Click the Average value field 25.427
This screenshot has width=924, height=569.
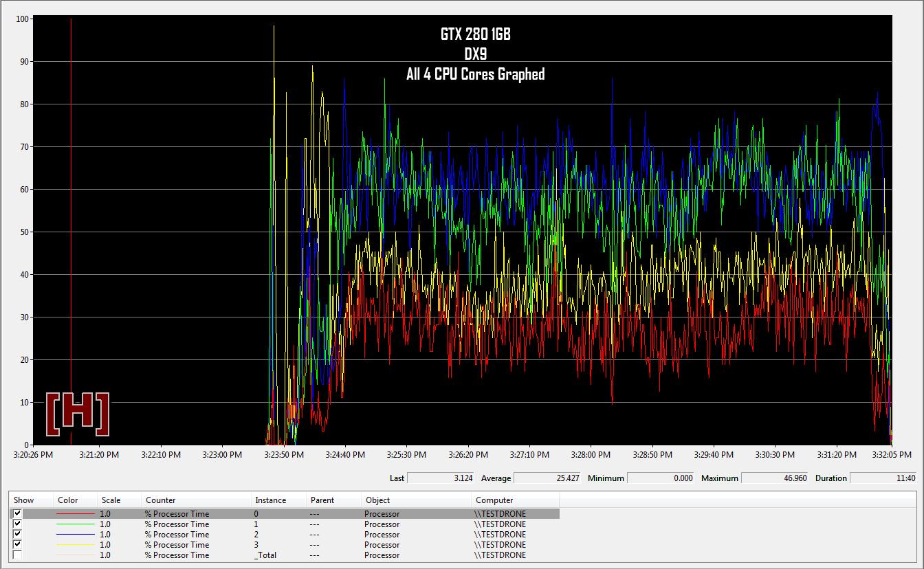547,478
